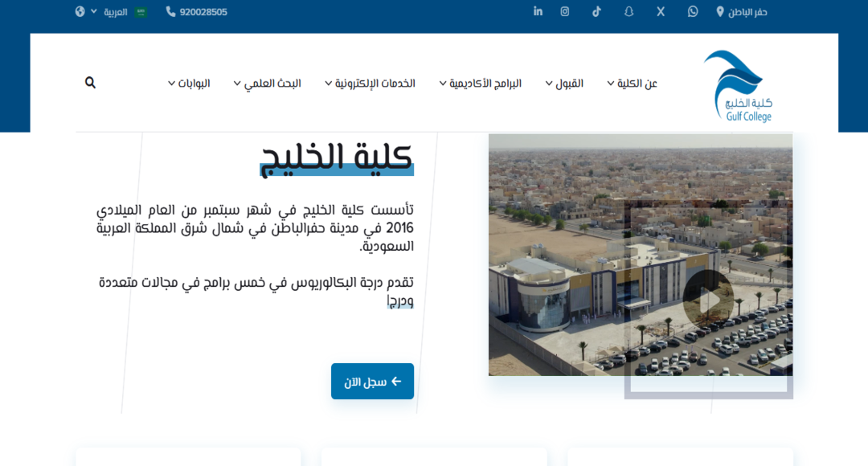Play the campus video

pos(708,300)
